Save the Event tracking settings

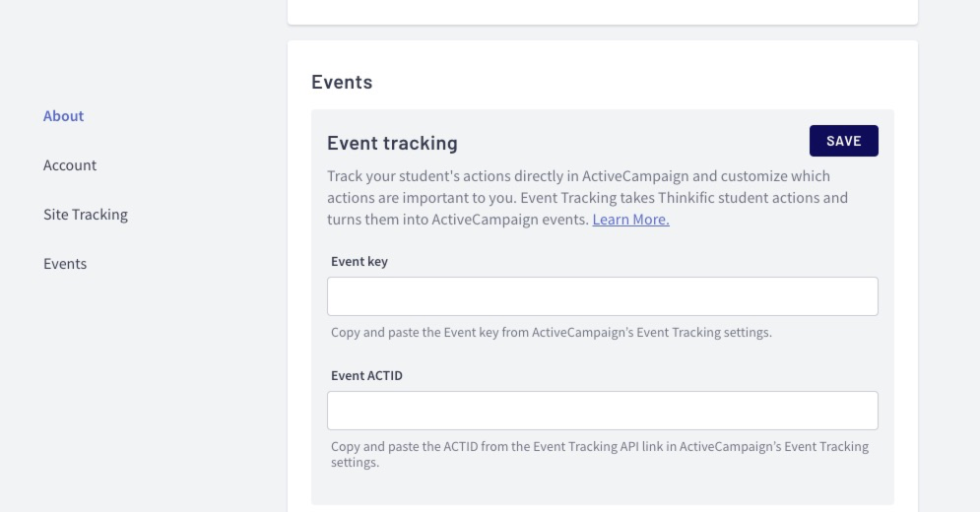coord(844,141)
